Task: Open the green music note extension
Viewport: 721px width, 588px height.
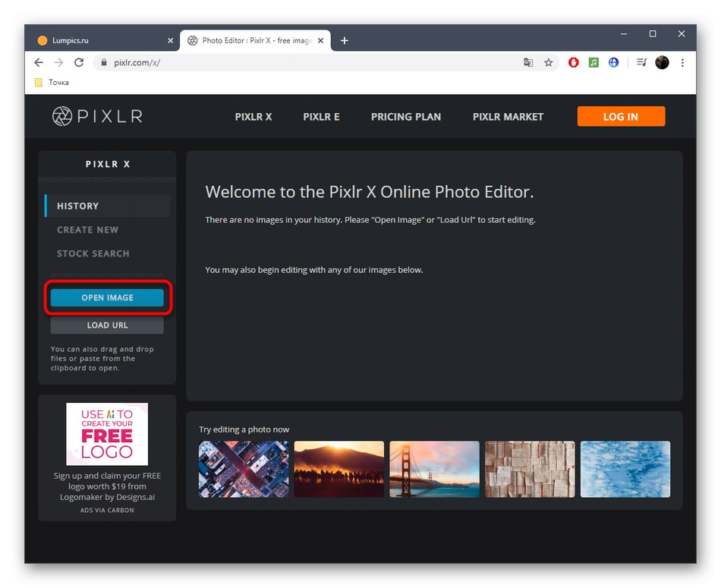Action: (593, 62)
